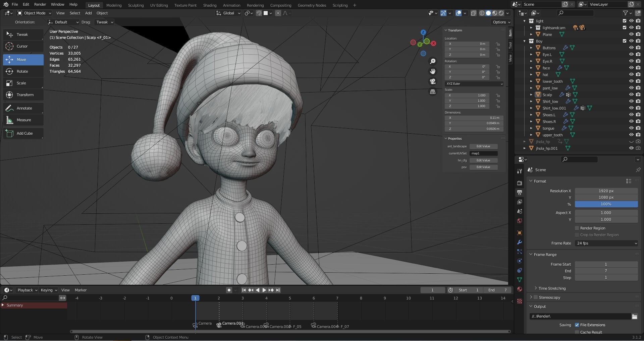Select the Cursor tool
The width and height of the screenshot is (644, 341).
[x=23, y=46]
